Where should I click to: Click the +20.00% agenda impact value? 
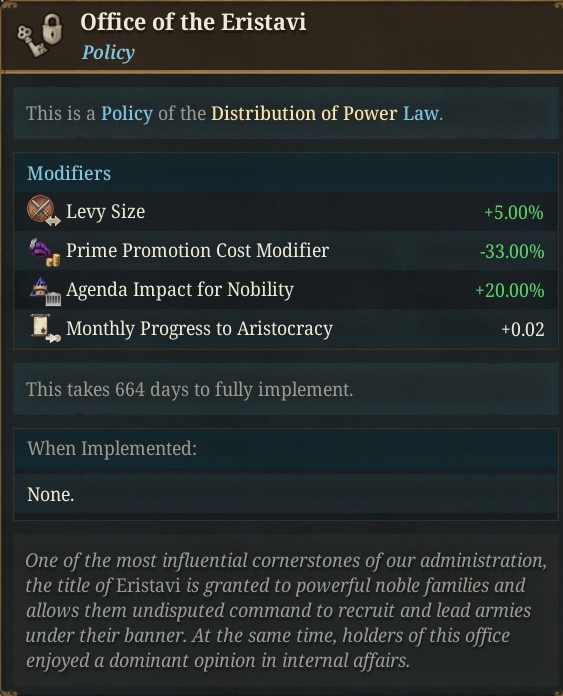coord(510,291)
